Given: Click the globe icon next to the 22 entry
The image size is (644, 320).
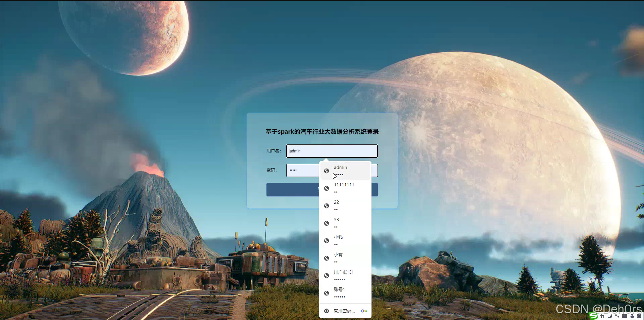Looking at the screenshot, I should [327, 206].
